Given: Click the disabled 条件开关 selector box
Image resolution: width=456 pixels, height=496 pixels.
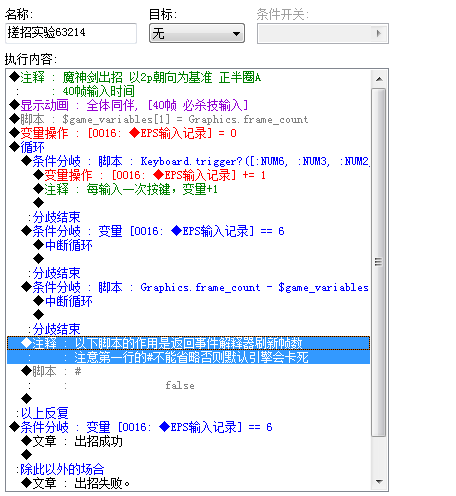Looking at the screenshot, I should (x=323, y=33).
